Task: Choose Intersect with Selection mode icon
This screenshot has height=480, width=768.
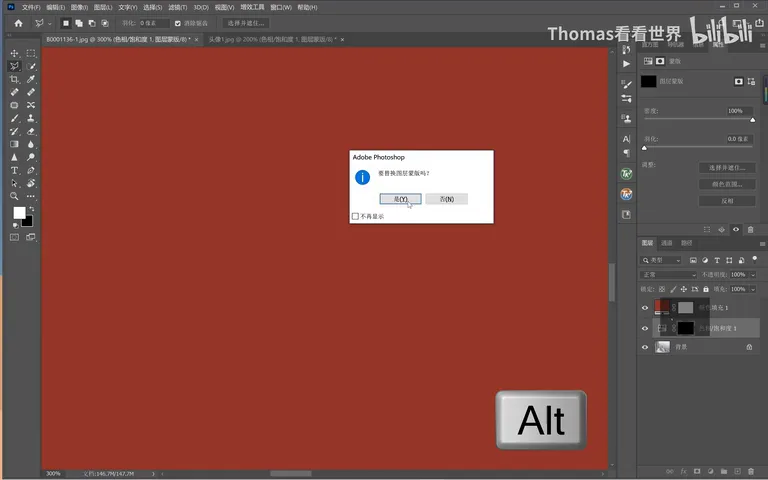Action: pyautogui.click(x=105, y=23)
